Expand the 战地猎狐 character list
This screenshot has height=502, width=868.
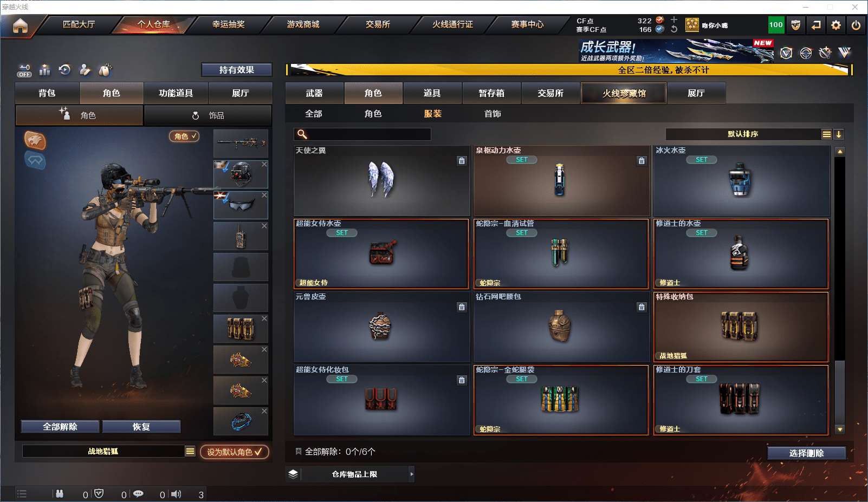[x=190, y=451]
